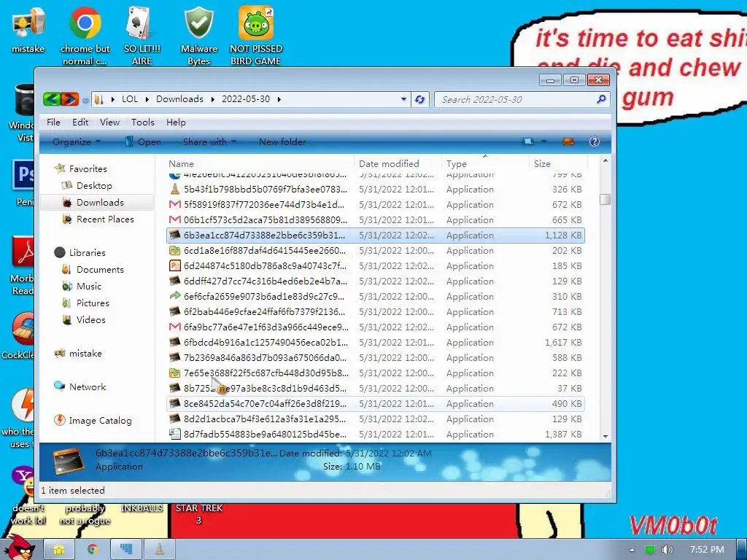
Task: Click the Image Catalog sidebar icon
Action: point(60,420)
